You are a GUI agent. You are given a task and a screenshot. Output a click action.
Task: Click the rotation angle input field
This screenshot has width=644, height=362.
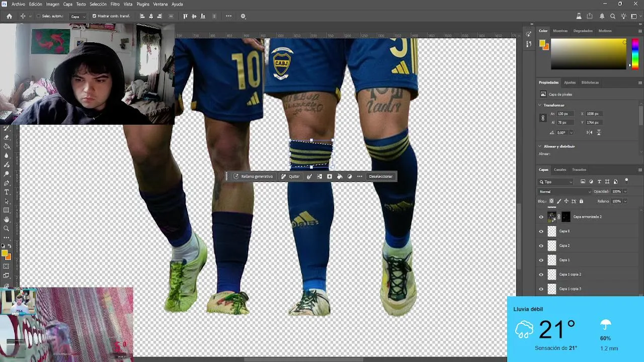561,133
